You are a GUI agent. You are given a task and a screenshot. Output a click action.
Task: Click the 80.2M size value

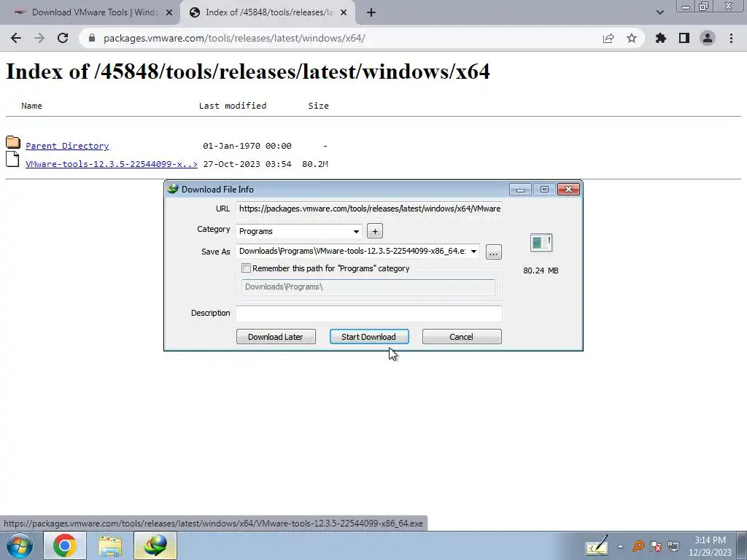(x=315, y=164)
